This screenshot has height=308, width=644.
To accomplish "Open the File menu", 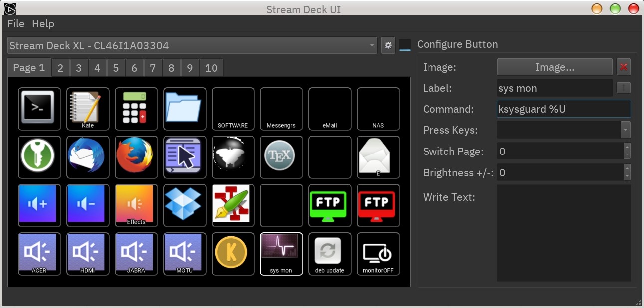I will pyautogui.click(x=16, y=24).
